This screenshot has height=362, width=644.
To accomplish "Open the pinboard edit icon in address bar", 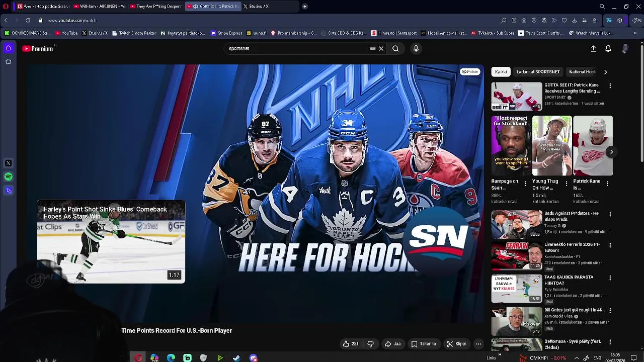I will point(514,21).
